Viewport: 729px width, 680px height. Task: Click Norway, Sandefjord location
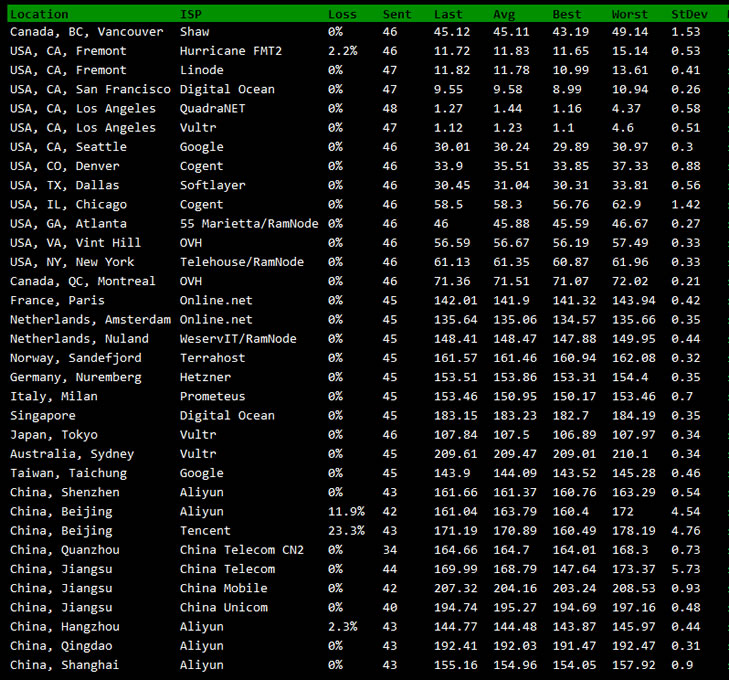(x=75, y=358)
